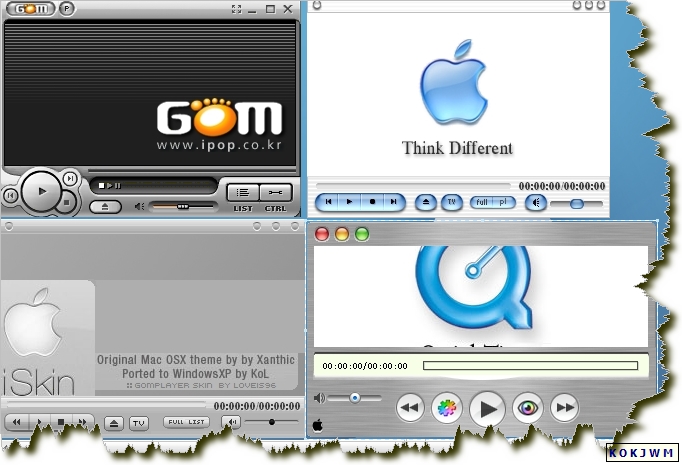Go to previous track in GOM default skin
The width and height of the screenshot is (682, 465).
click(11, 195)
